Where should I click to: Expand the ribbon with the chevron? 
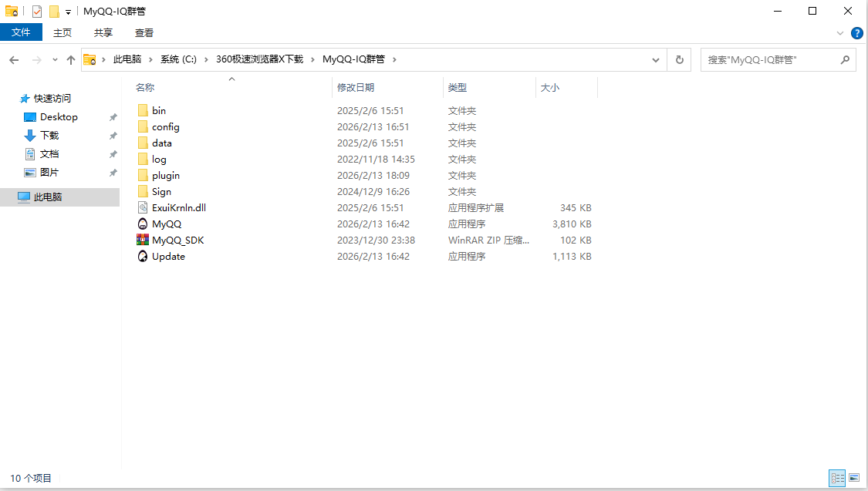point(841,33)
